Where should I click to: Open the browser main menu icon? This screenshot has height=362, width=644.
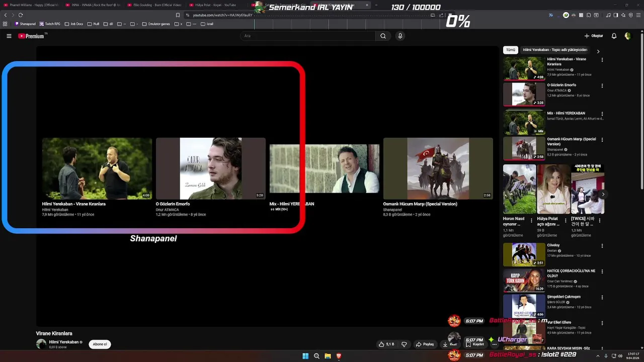638,15
